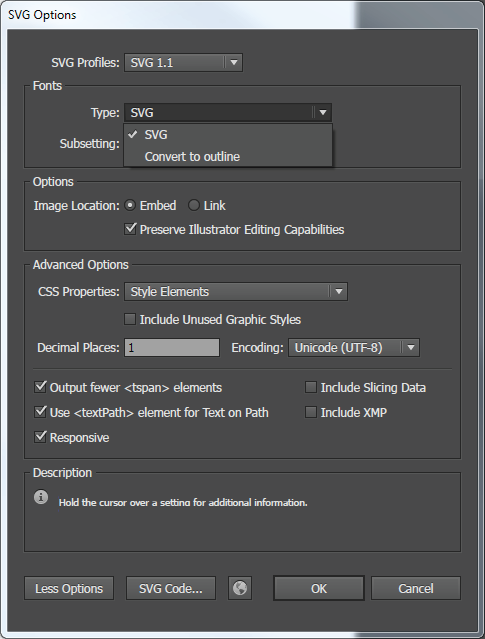485x639 pixels.
Task: Uncheck Preserve Illustrator Editing Capabilities
Action: point(130,229)
